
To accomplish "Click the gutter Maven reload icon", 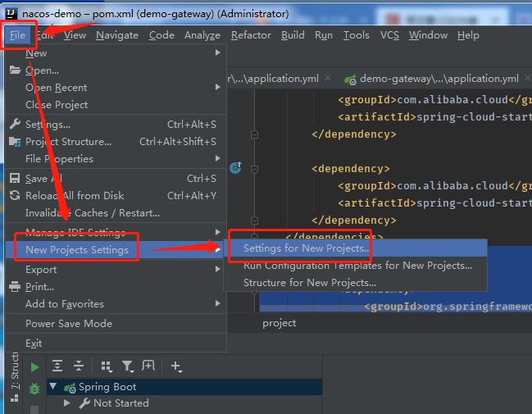I will click(x=235, y=167).
